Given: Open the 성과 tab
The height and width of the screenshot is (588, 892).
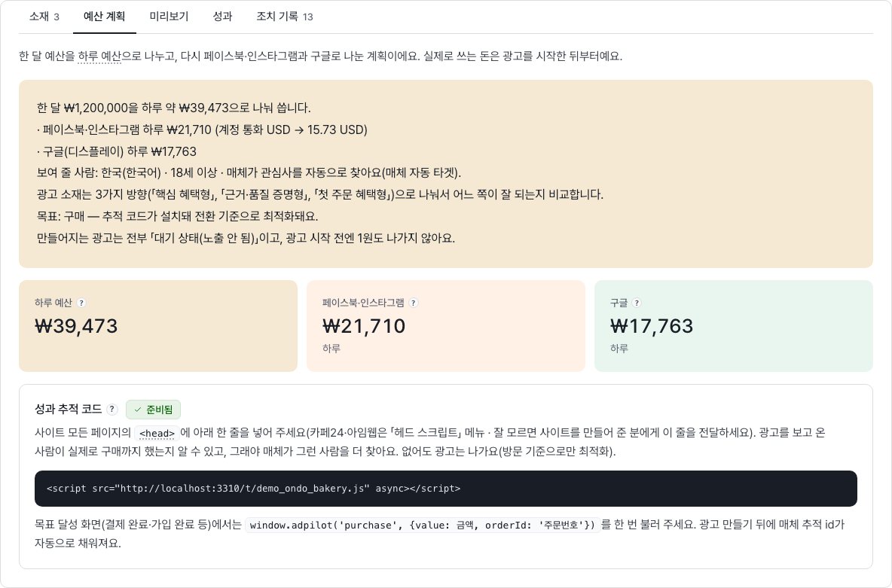Looking at the screenshot, I should tap(222, 17).
